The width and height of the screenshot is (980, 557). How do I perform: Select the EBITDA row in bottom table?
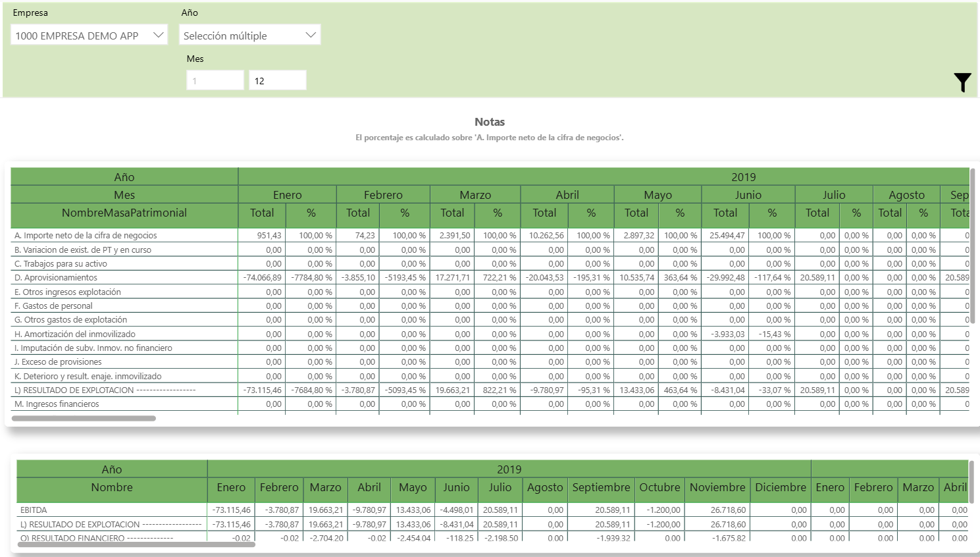tap(34, 510)
